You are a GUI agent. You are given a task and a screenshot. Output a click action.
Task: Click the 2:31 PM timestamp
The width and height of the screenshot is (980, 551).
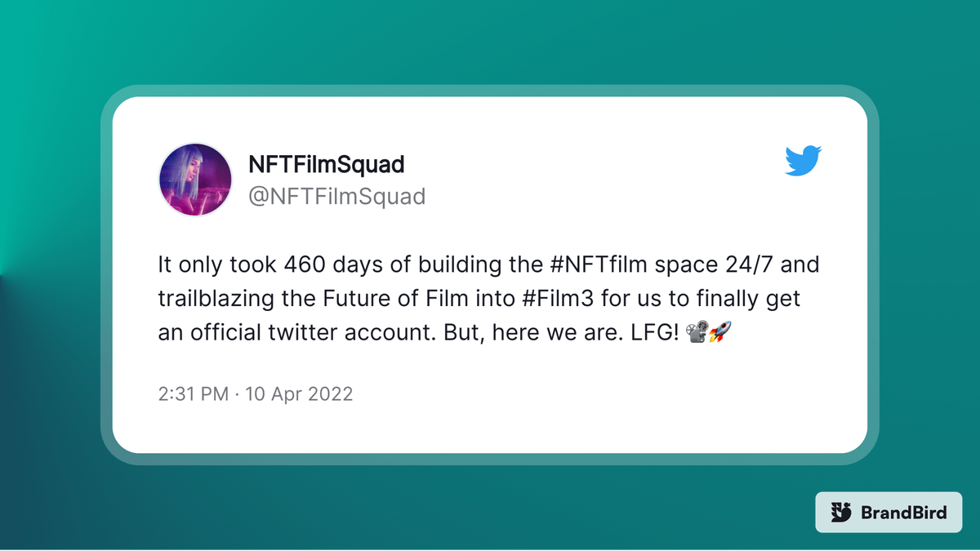[194, 394]
